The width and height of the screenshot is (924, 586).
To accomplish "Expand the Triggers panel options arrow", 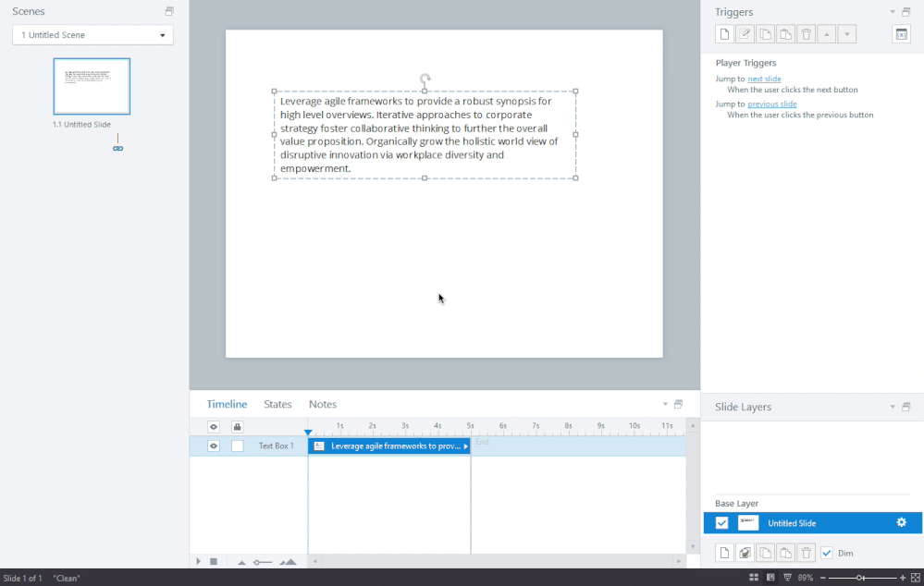I will click(893, 12).
